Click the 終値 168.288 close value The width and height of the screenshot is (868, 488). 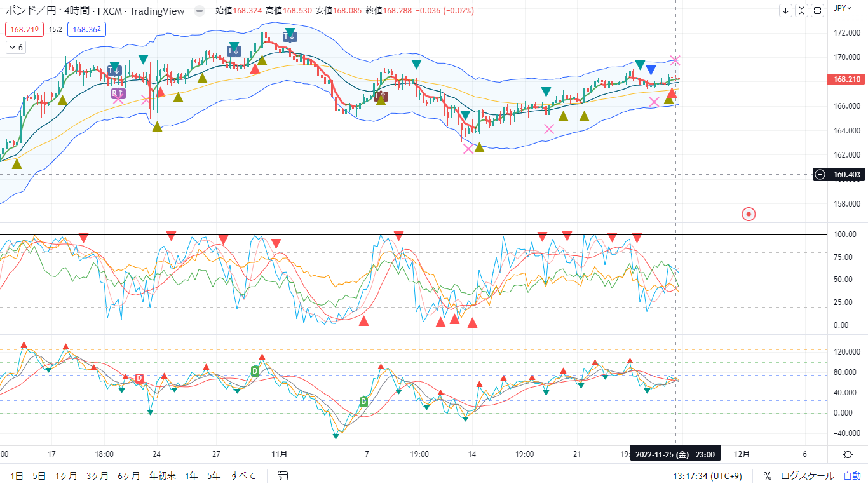(x=389, y=11)
